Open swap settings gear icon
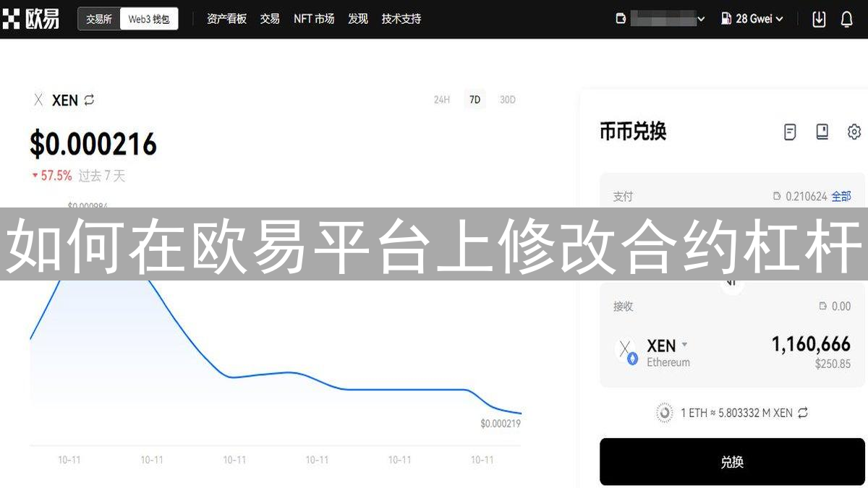Image resolution: width=868 pixels, height=488 pixels. tap(854, 132)
